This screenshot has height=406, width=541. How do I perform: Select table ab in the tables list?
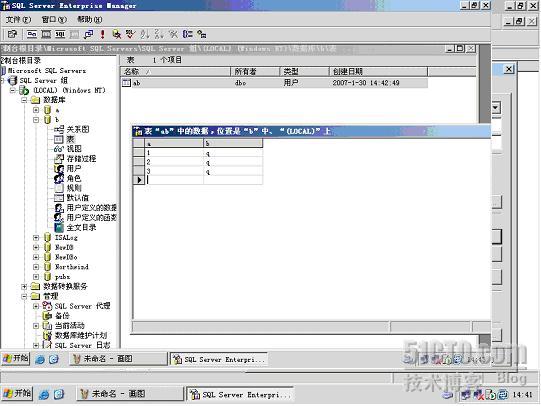[137, 83]
